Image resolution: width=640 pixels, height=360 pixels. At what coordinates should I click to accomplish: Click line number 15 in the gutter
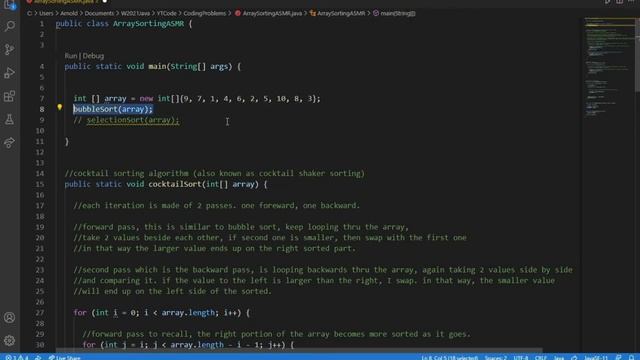pos(40,184)
